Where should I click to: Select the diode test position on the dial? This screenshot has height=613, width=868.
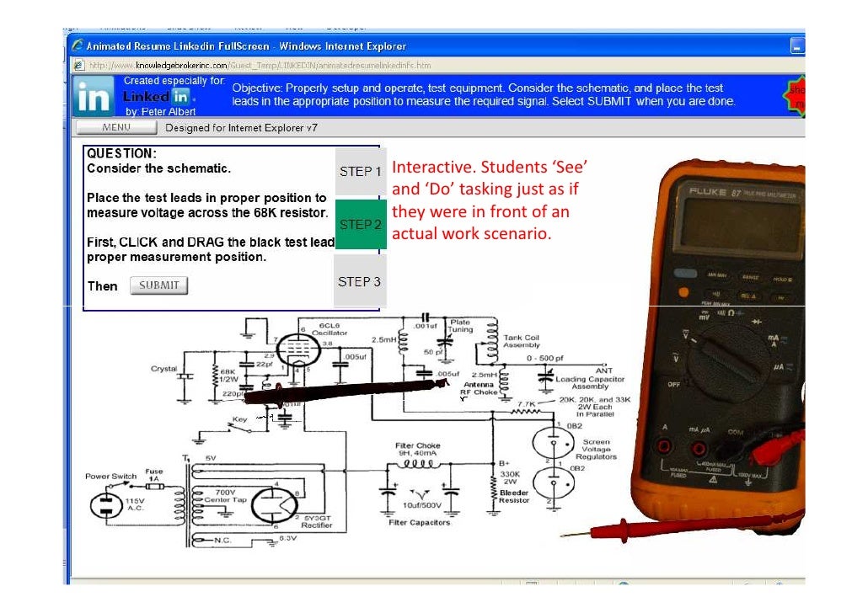pos(756,321)
